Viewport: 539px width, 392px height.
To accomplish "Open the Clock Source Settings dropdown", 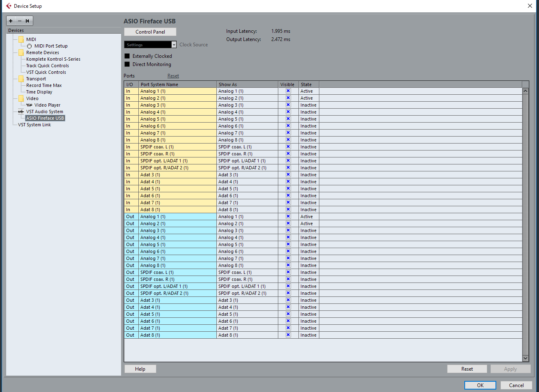I will click(x=150, y=45).
